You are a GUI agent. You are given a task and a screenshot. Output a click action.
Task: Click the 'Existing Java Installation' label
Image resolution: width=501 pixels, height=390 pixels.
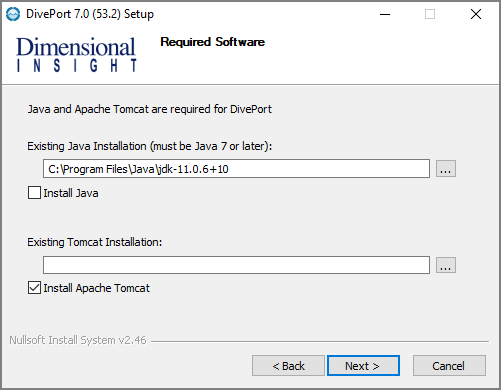coord(150,146)
